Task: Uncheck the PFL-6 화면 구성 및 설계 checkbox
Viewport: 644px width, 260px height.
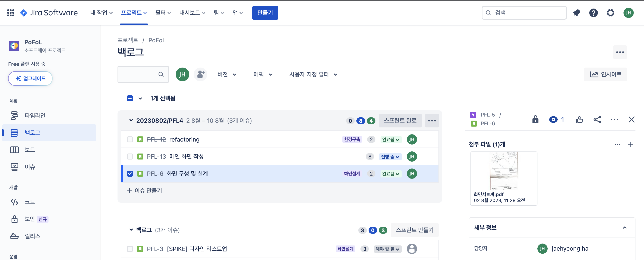Action: [130, 173]
